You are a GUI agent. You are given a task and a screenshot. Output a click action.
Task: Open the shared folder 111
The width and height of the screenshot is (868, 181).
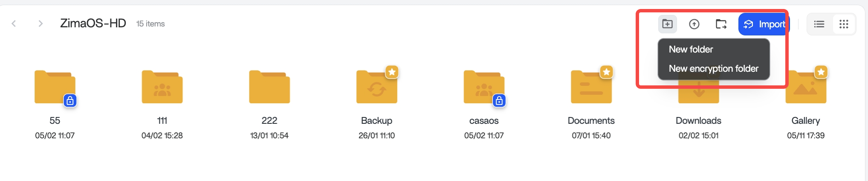coord(162,88)
